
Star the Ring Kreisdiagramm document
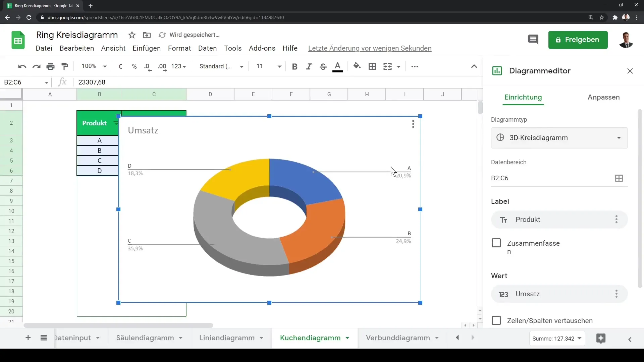(132, 35)
